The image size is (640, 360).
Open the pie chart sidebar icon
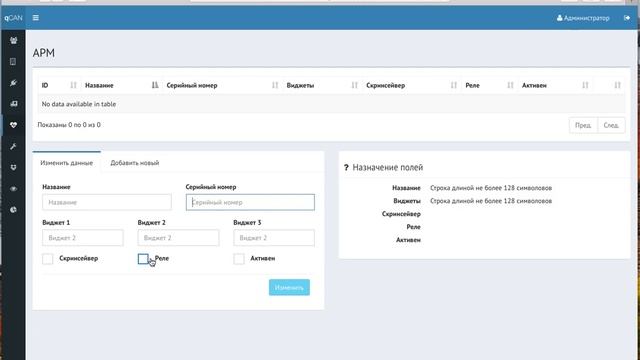point(13,210)
